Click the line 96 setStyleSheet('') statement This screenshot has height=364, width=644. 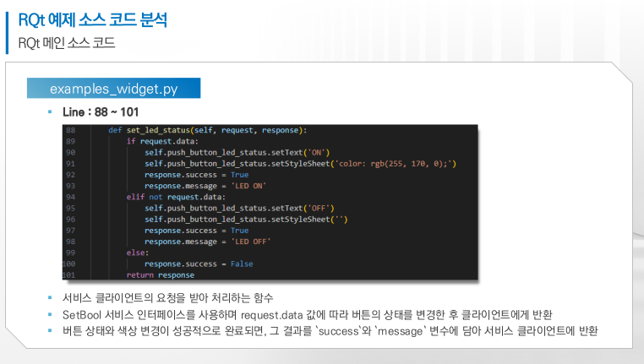246,219
